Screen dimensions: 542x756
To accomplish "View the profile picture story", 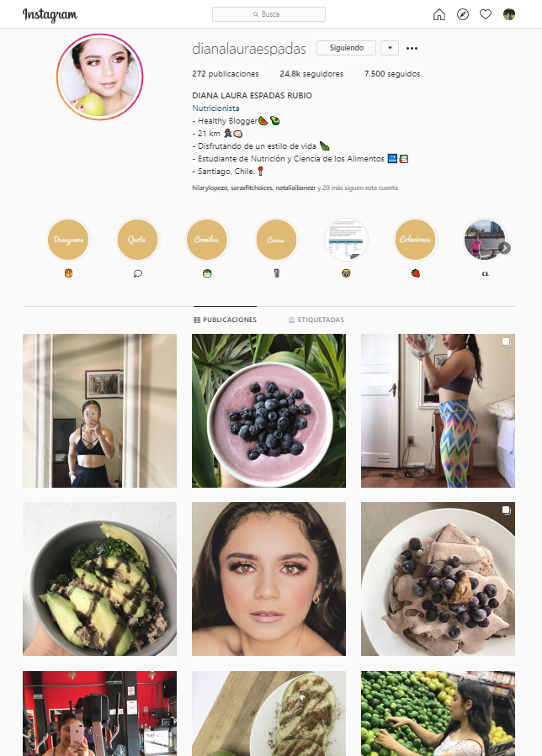I will pyautogui.click(x=100, y=77).
